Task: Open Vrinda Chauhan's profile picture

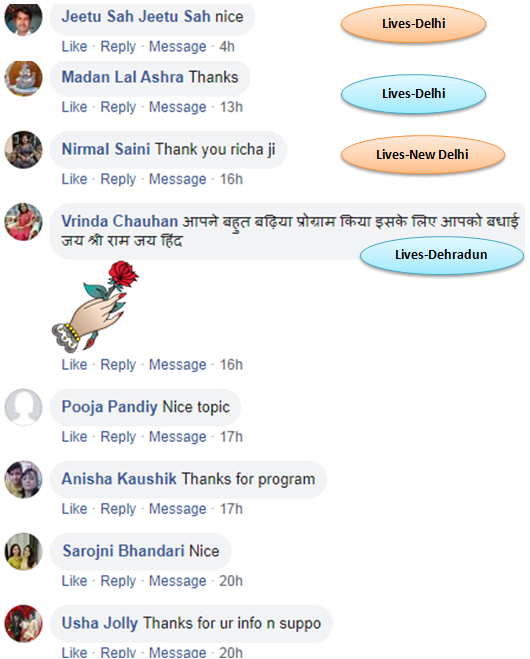Action: click(x=23, y=222)
